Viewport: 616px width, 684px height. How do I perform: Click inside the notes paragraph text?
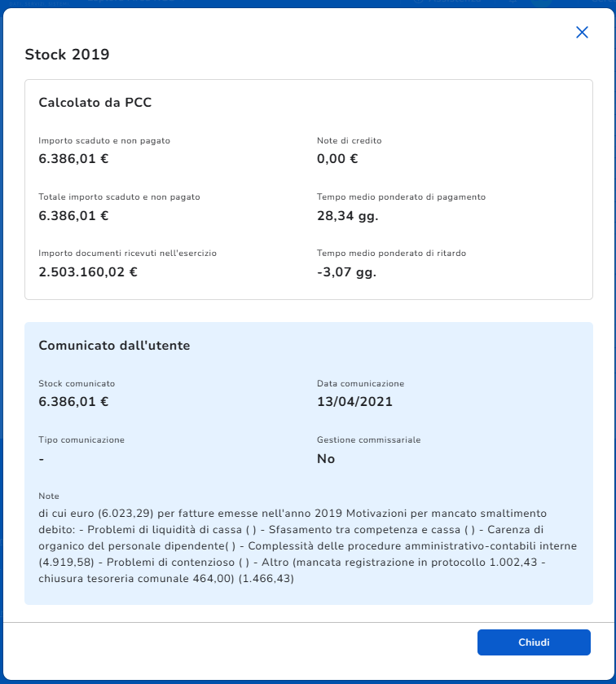click(x=301, y=546)
